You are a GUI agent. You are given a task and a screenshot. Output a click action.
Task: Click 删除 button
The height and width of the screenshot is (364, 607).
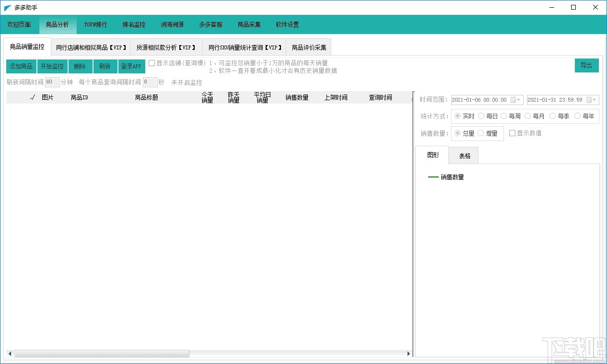[80, 66]
